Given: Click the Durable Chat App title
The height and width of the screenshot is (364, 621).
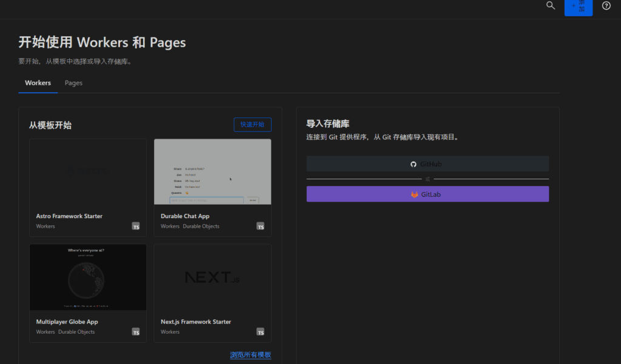Looking at the screenshot, I should pos(185,216).
